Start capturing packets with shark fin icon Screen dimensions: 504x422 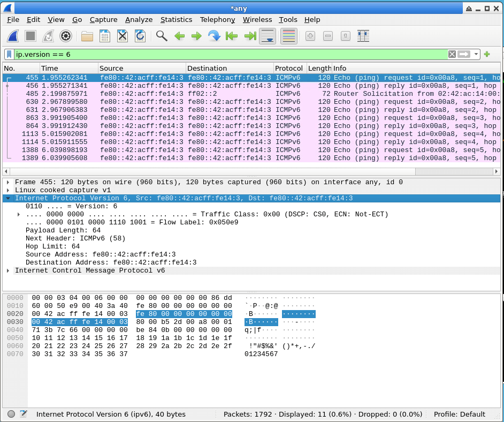[x=13, y=36]
